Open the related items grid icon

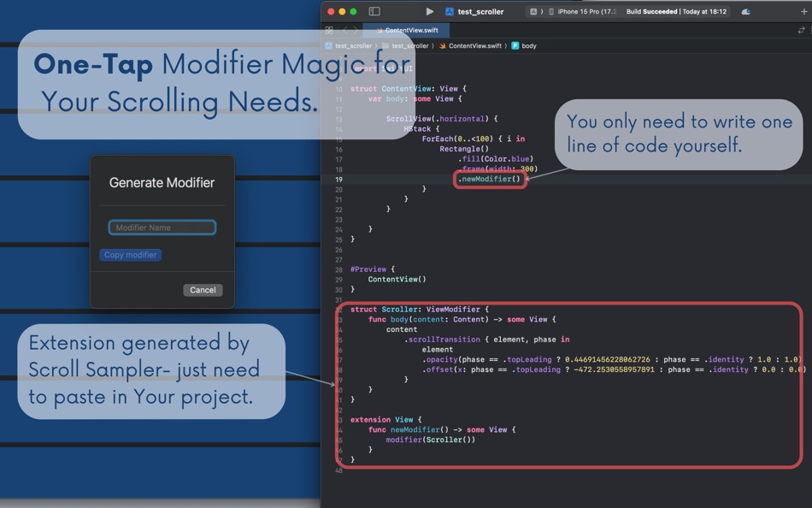pyautogui.click(x=329, y=31)
